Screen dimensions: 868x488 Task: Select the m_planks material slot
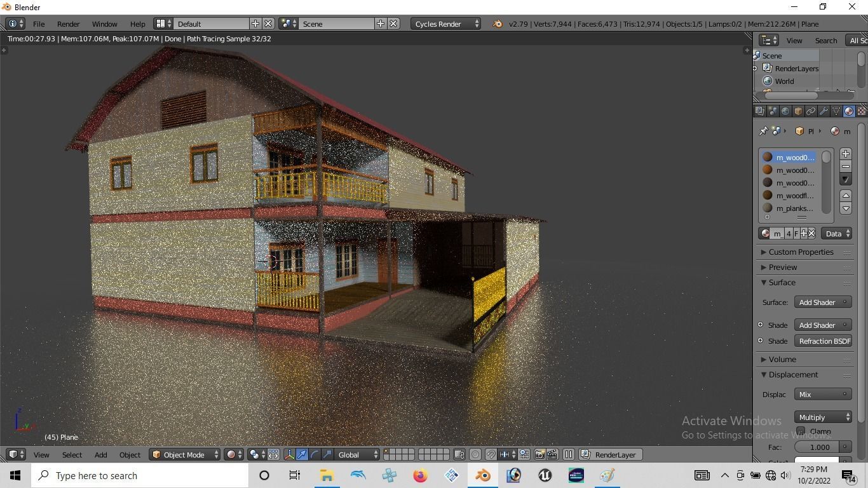point(789,208)
